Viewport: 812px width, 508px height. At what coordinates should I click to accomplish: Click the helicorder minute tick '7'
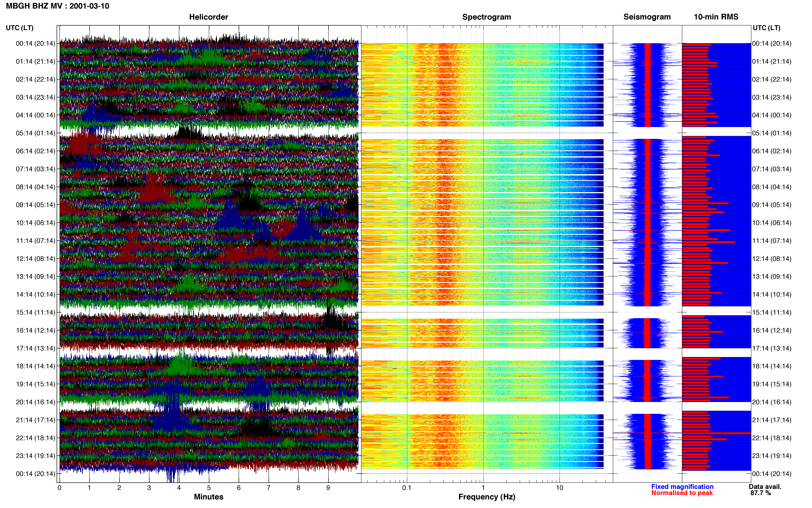click(x=269, y=488)
